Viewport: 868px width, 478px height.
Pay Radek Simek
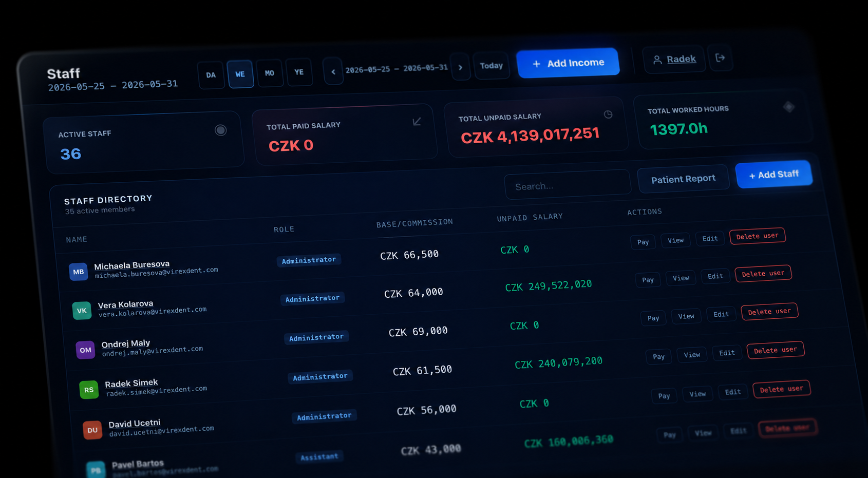[659, 357]
